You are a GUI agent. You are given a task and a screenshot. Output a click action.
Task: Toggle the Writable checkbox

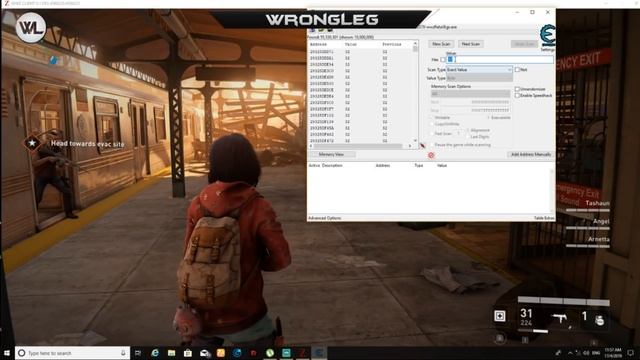pyautogui.click(x=431, y=118)
